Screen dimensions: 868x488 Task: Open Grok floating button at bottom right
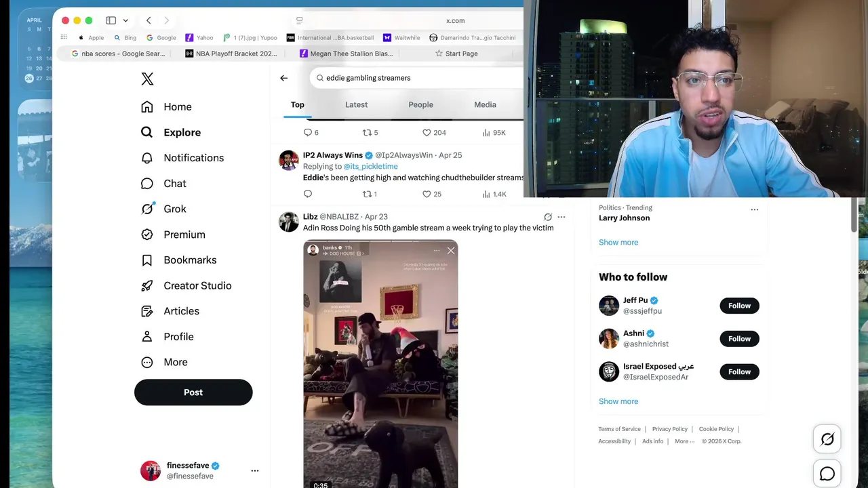pyautogui.click(x=827, y=439)
